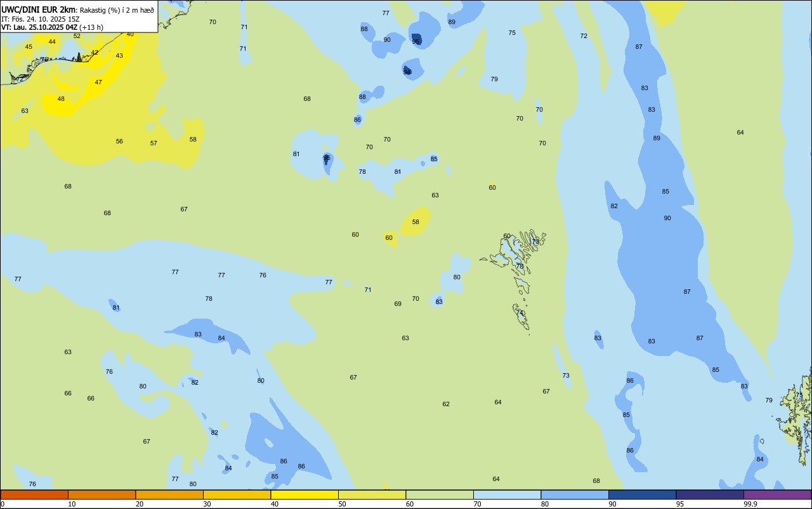Click the 20–30 amber legend swatch
812x509 pixels.
(x=169, y=494)
